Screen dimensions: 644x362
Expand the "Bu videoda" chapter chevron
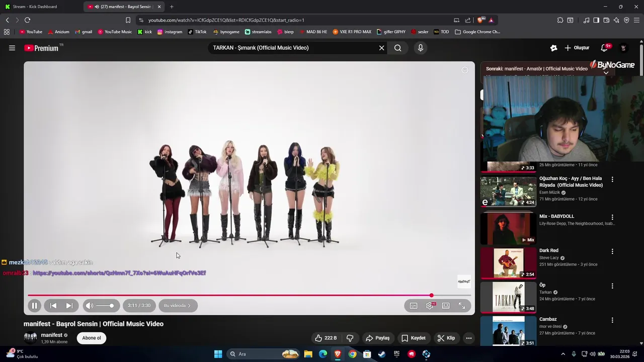[189, 306]
